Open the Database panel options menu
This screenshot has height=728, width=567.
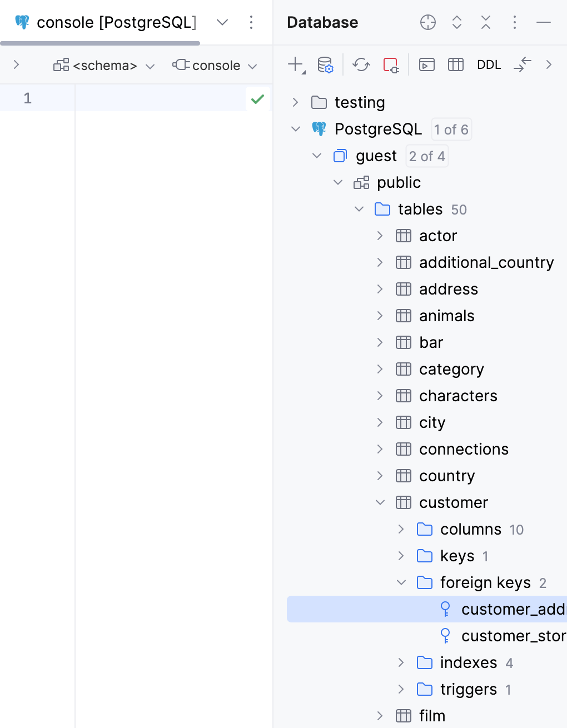[514, 22]
